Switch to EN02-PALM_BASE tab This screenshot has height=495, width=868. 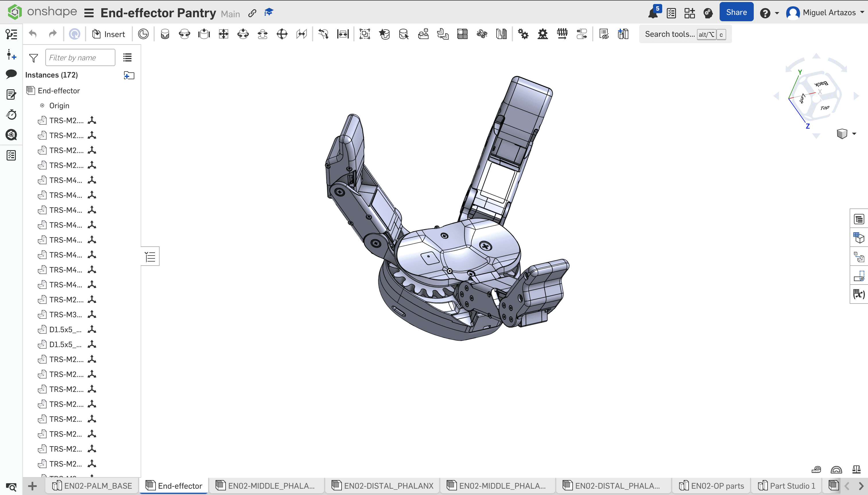pyautogui.click(x=92, y=486)
